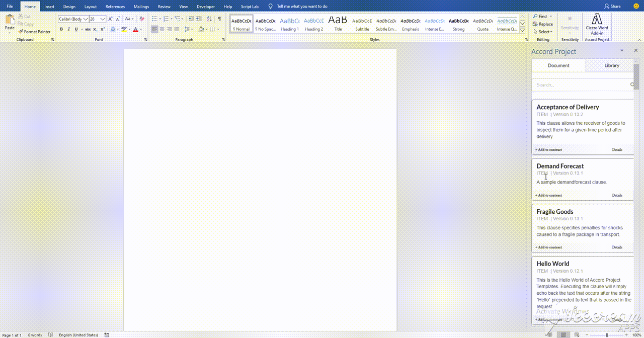Click the zoom slider in status bar
The height and width of the screenshot is (338, 644).
pyautogui.click(x=607, y=335)
